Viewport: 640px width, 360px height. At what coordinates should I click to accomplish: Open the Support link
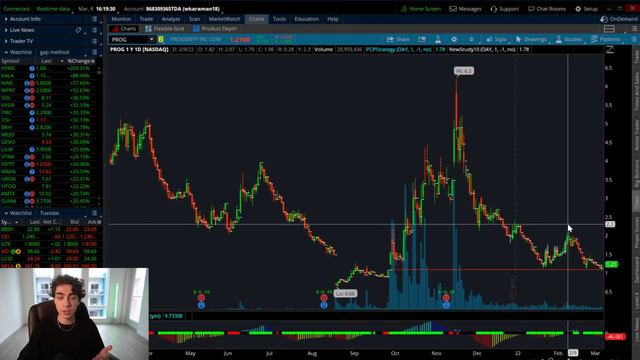tap(504, 9)
